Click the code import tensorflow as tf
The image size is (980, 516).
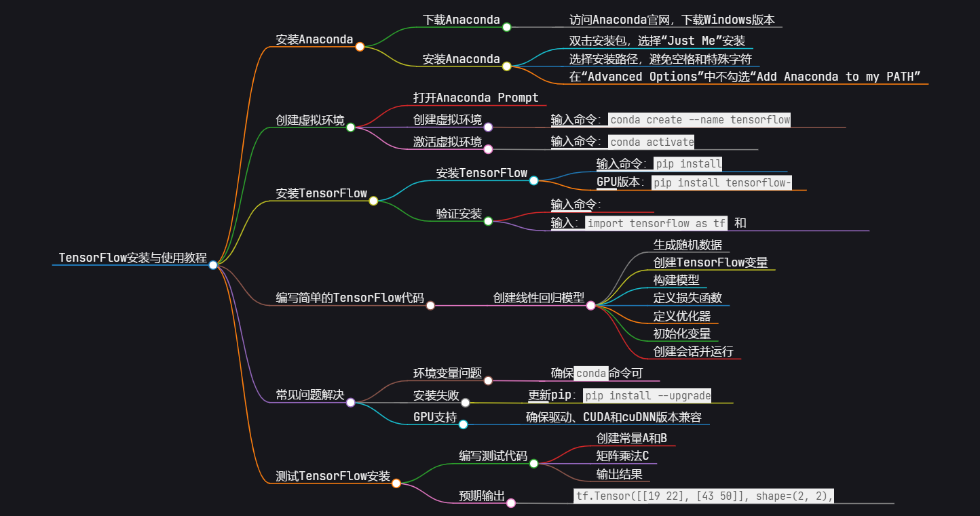(x=656, y=223)
